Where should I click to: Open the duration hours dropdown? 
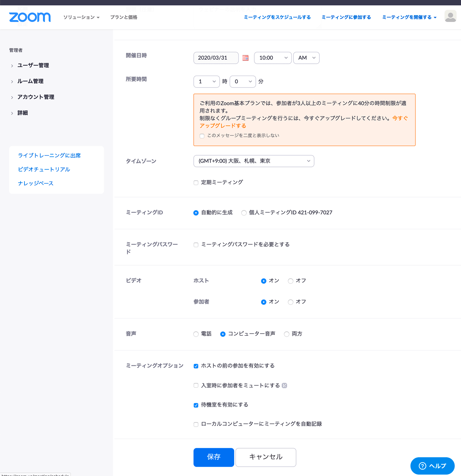click(x=207, y=81)
